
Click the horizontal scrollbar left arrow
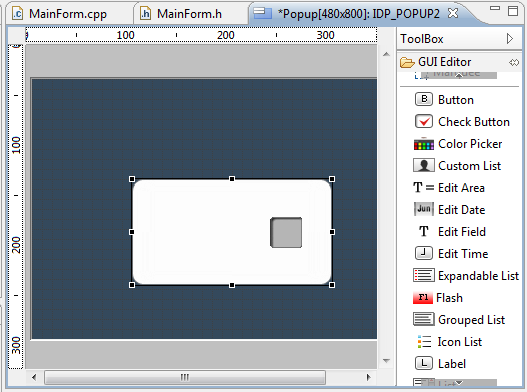pyautogui.click(x=34, y=377)
